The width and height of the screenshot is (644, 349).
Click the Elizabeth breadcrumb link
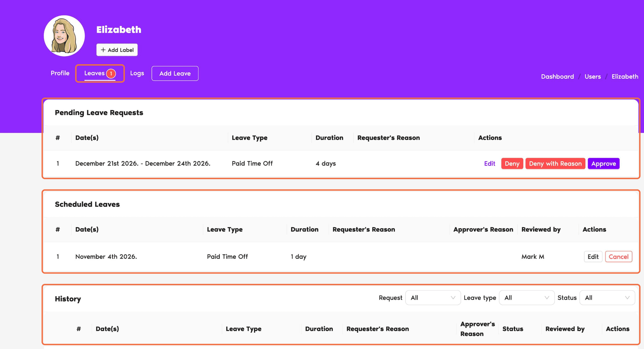(x=625, y=76)
